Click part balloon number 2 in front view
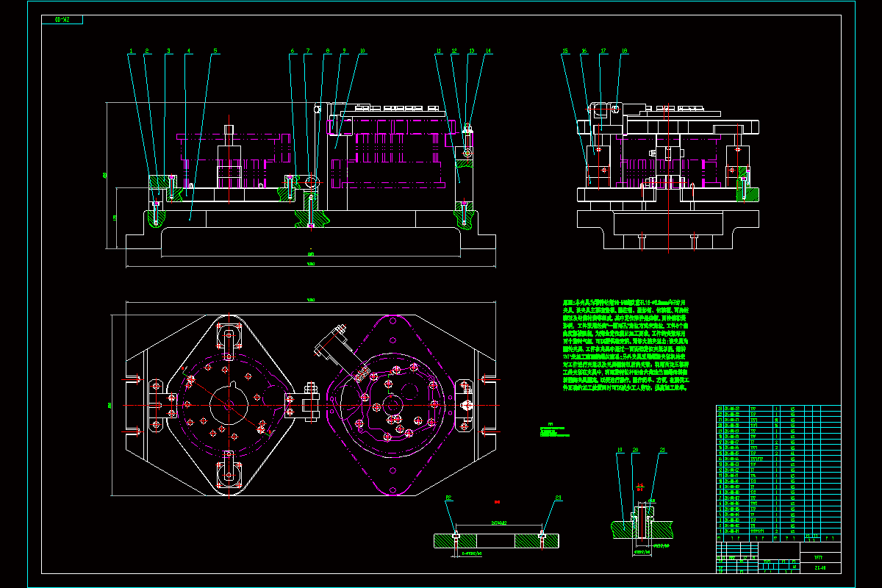Screen dimensions: 882x588 click(147, 51)
